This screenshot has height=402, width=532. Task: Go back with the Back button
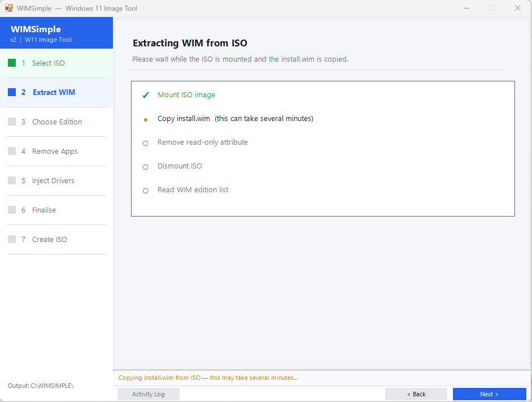coord(416,394)
